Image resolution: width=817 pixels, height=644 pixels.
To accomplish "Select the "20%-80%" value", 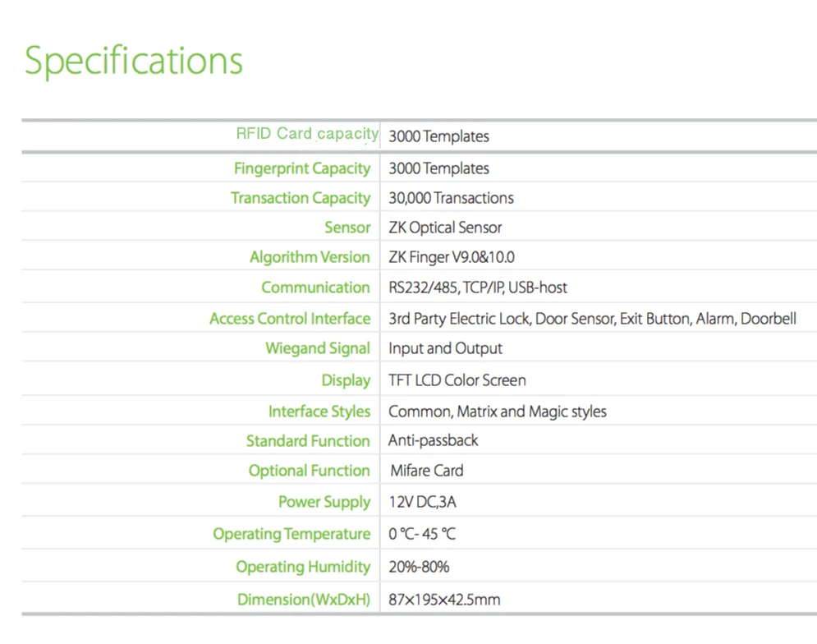I will click(x=419, y=567).
